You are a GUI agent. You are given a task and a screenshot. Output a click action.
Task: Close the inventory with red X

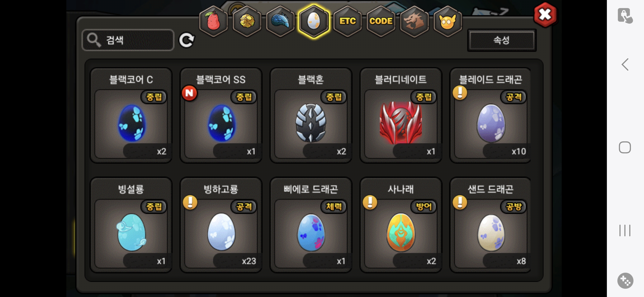(x=545, y=15)
